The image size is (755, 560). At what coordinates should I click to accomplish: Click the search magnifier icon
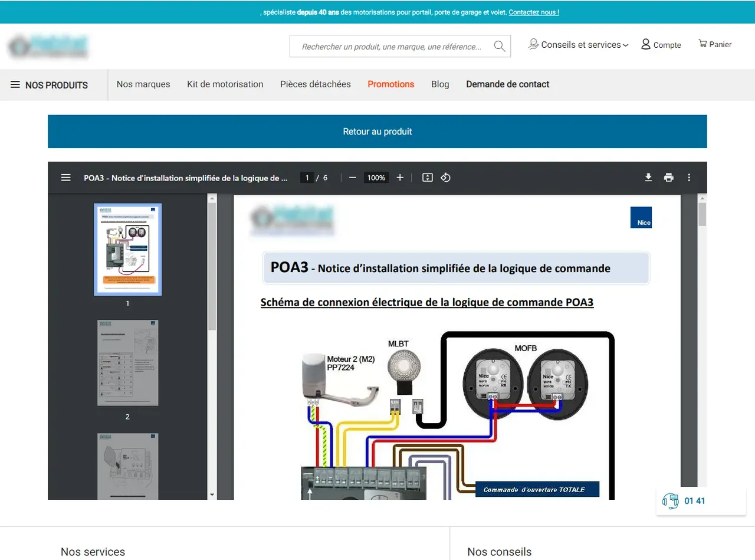click(x=500, y=46)
